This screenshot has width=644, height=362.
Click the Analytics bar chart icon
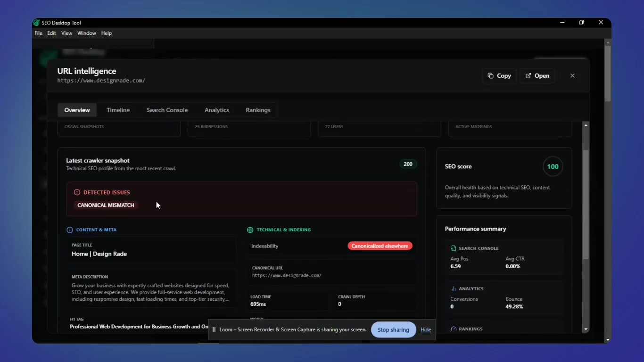(454, 288)
